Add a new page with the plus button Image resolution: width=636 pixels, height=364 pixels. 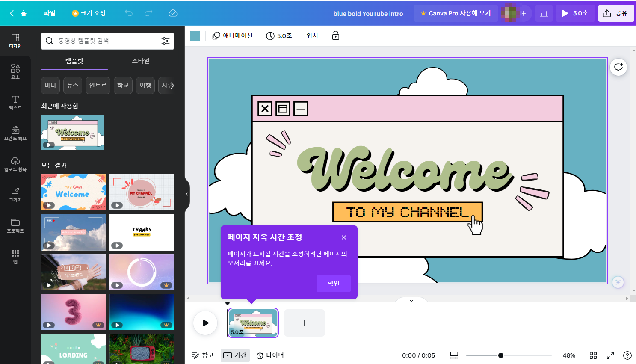click(304, 323)
